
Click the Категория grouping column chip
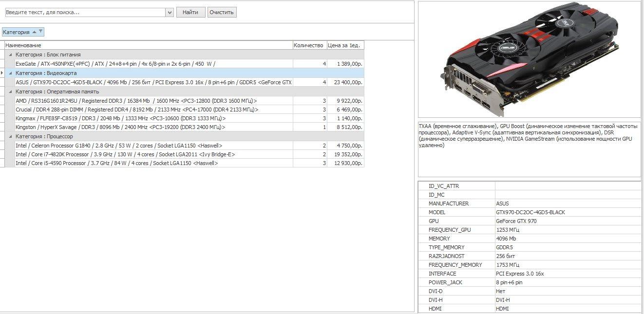(x=23, y=32)
